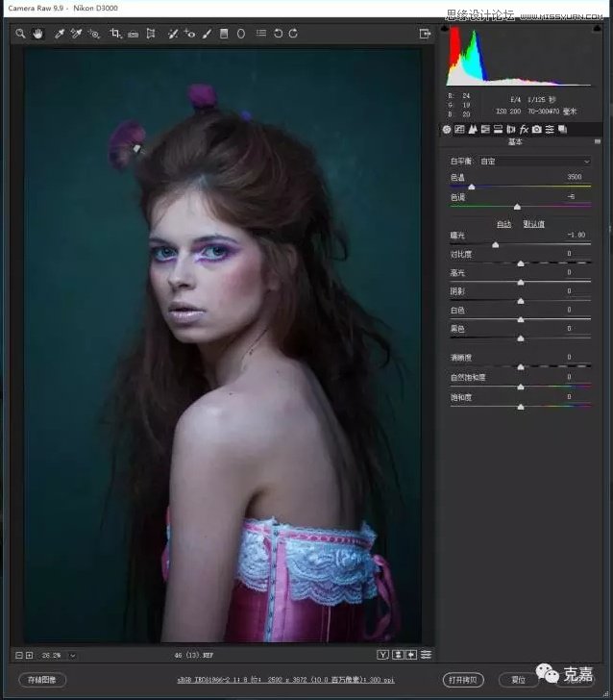Select the Crop tool
Image resolution: width=613 pixels, height=700 pixels.
coord(115,34)
